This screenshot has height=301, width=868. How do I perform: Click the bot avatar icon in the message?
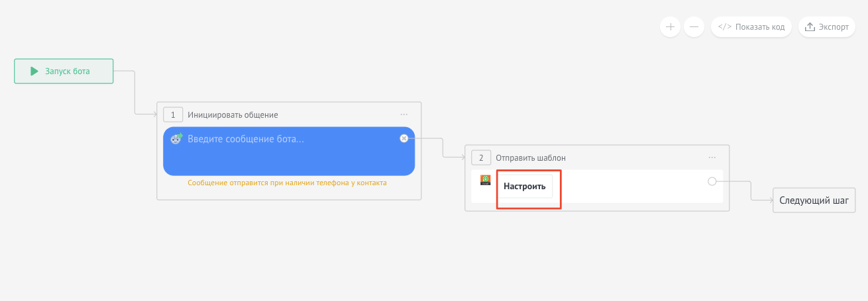pos(177,138)
